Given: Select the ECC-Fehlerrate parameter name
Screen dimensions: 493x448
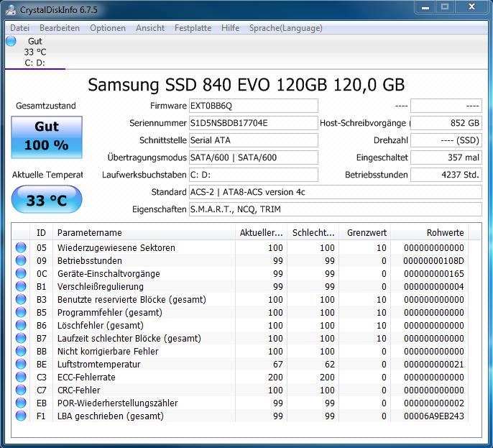Looking at the screenshot, I should pyautogui.click(x=86, y=377).
